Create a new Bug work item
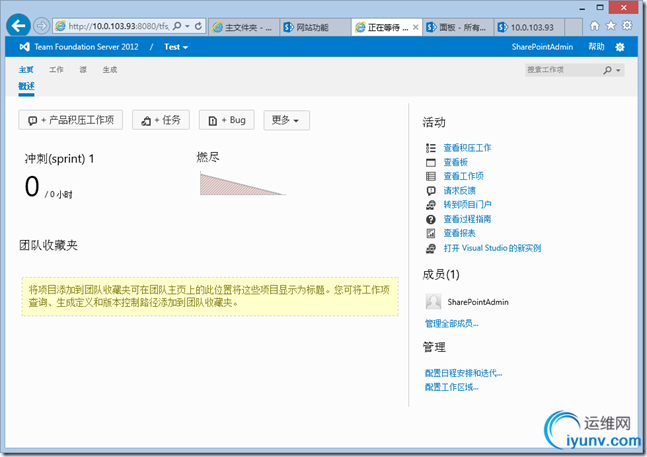 coord(227,120)
